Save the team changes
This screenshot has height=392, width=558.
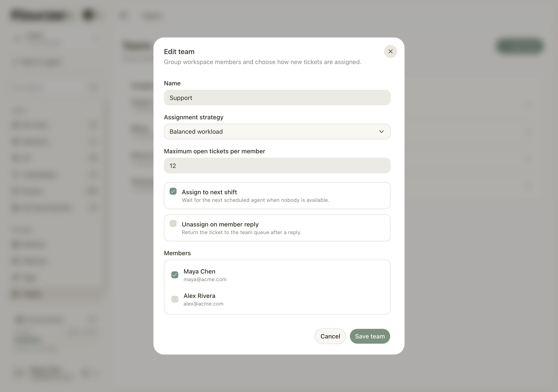(x=370, y=336)
